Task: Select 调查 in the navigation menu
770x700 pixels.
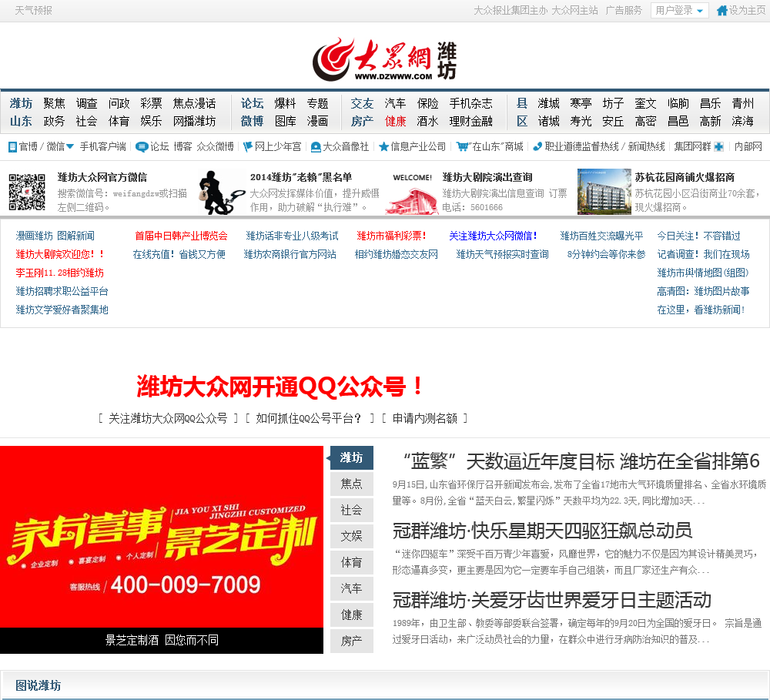Action: coord(86,103)
